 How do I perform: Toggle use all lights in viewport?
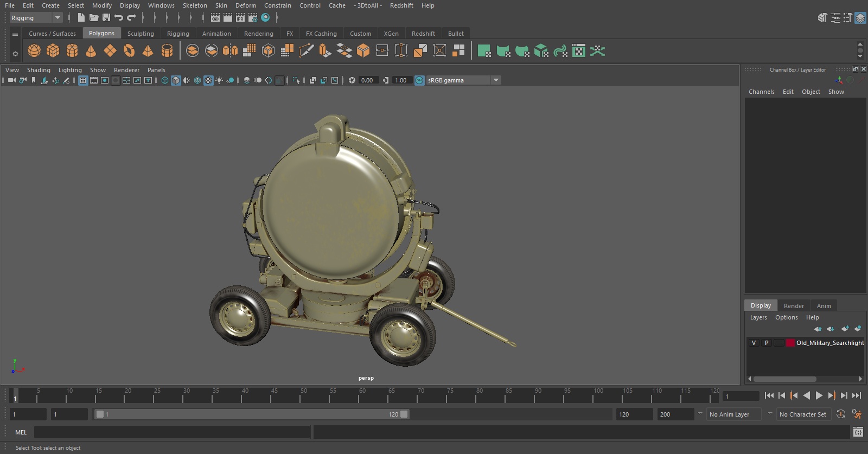tap(219, 80)
